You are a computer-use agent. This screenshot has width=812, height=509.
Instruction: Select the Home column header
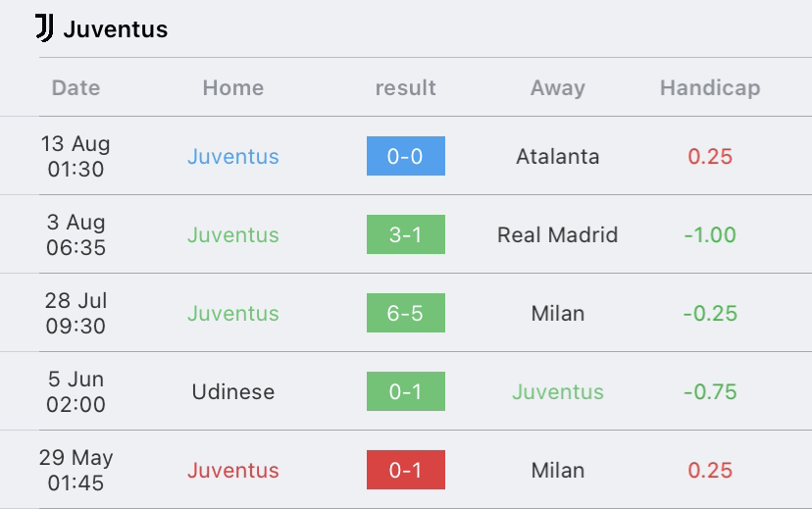233,87
